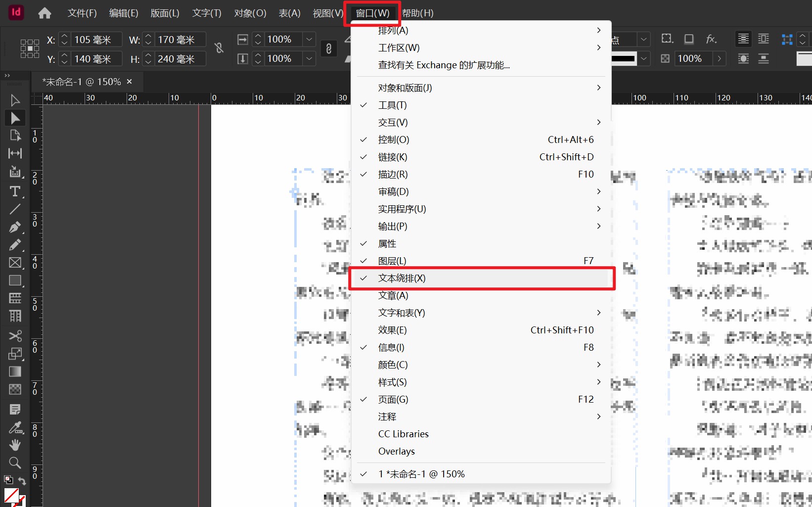Click the W width input field
Screen dimensions: 812x507
[x=180, y=40]
